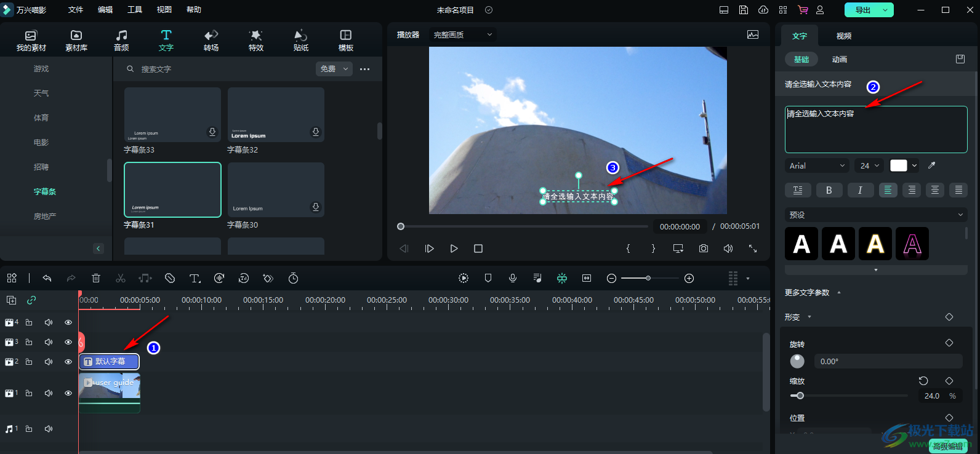Switch to the 视频 properties tab
The image size is (980, 454).
coord(844,36)
